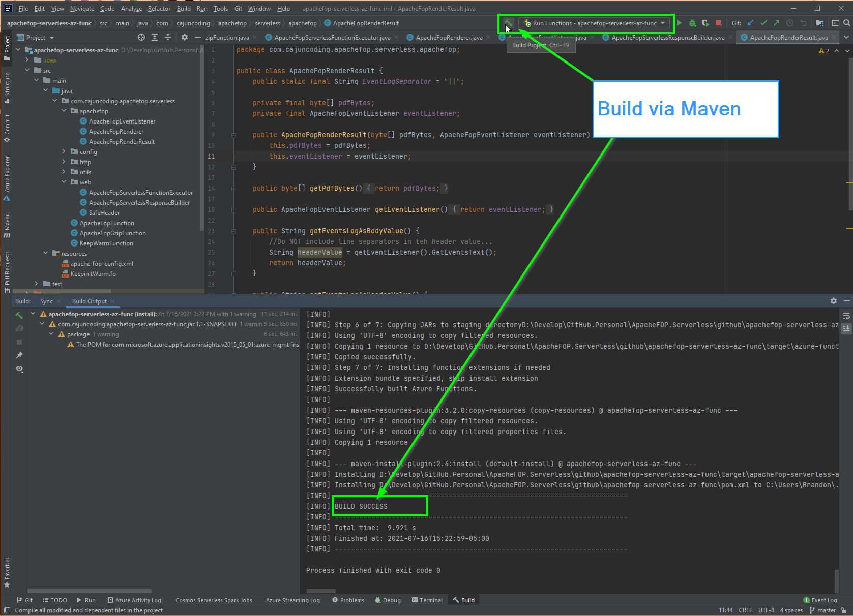Screen dimensions: 853x616
Task: Open Project Structure icon in toolbar
Action: pyautogui.click(x=819, y=23)
